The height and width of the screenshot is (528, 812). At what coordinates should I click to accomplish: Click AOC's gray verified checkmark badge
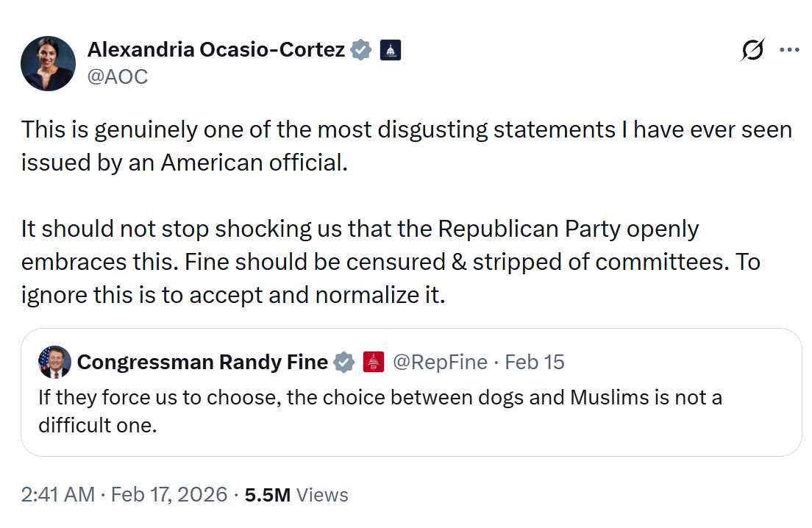[x=360, y=50]
